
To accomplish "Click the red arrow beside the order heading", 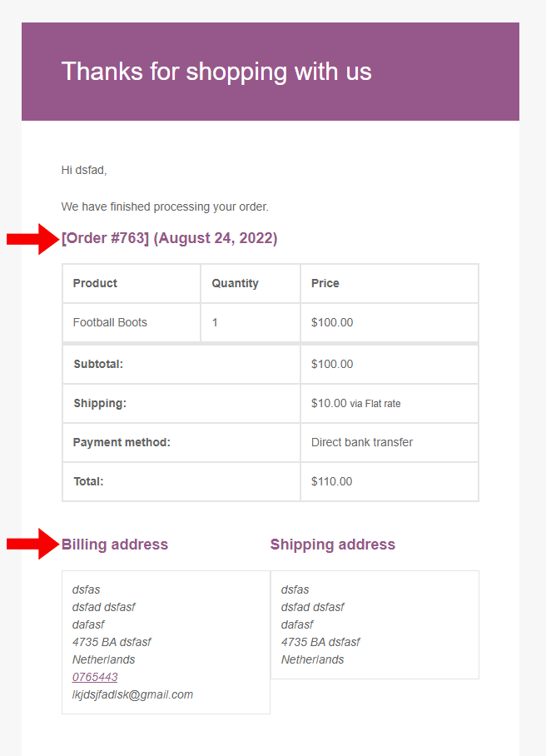I will 32,240.
